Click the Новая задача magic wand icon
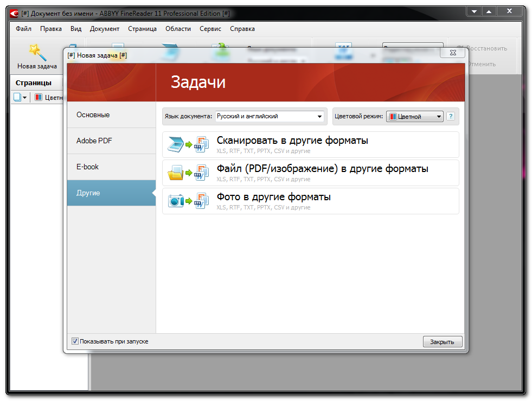 (x=37, y=52)
